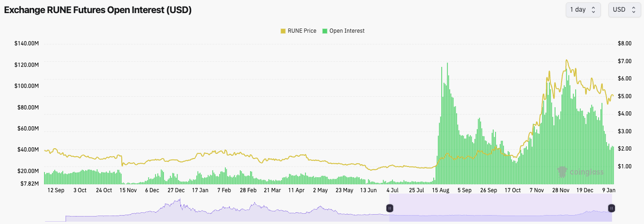Image resolution: width=644 pixels, height=224 pixels.
Task: Click the "9 Jan" date axis label
Action: tap(609, 190)
